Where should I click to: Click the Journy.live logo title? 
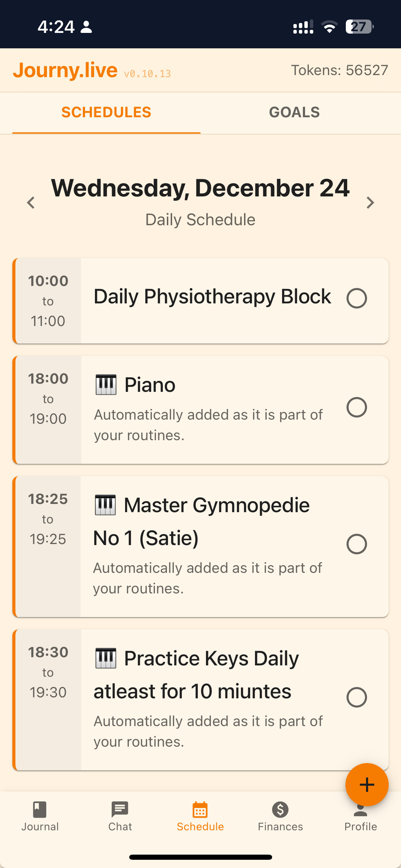65,70
